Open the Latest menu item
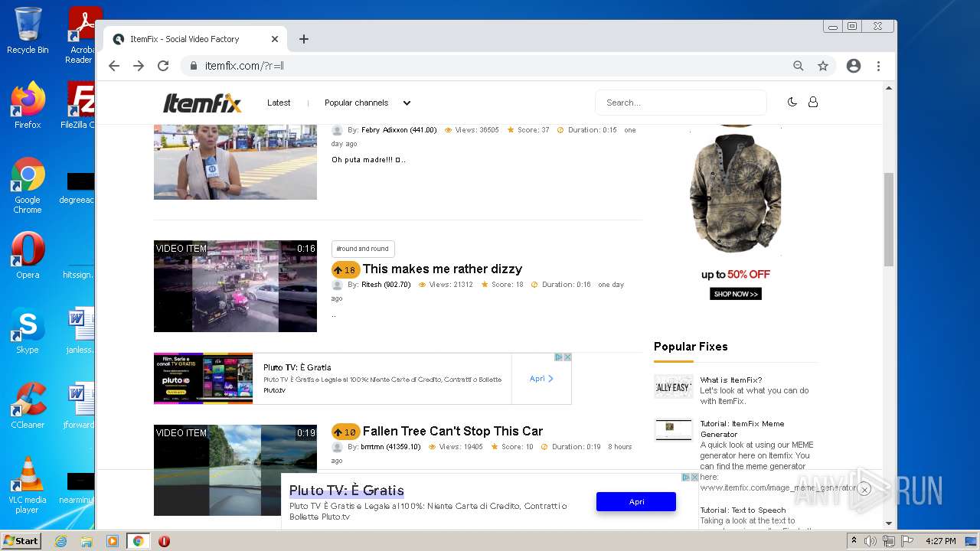This screenshot has height=551, width=980. (279, 103)
